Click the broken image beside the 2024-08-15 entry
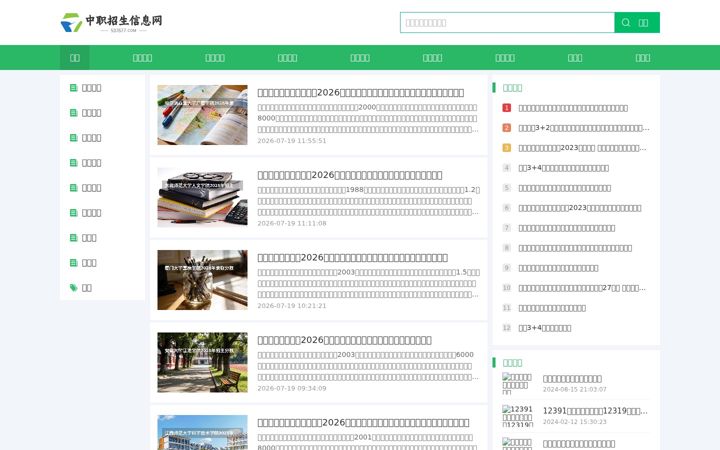The width and height of the screenshot is (720, 450). pyautogui.click(x=517, y=383)
